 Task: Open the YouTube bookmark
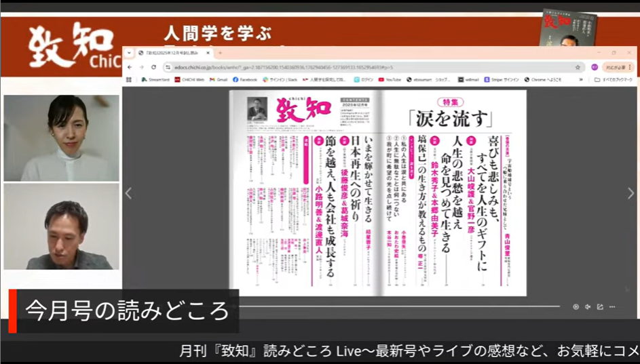[x=393, y=79]
